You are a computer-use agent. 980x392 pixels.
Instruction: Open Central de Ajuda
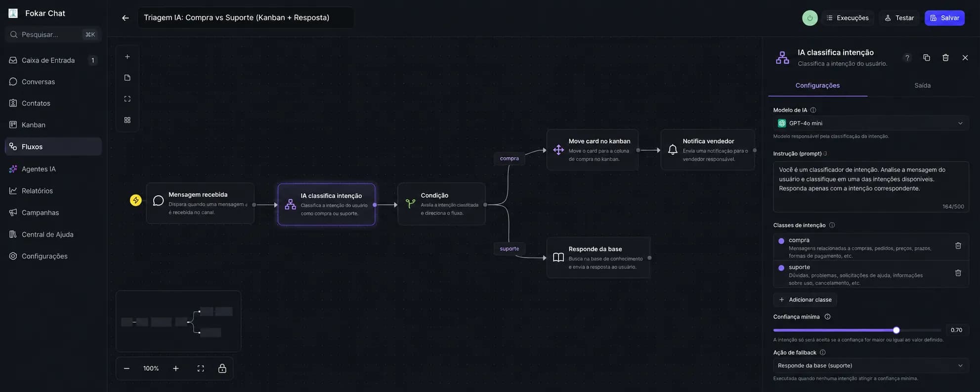coord(53,234)
